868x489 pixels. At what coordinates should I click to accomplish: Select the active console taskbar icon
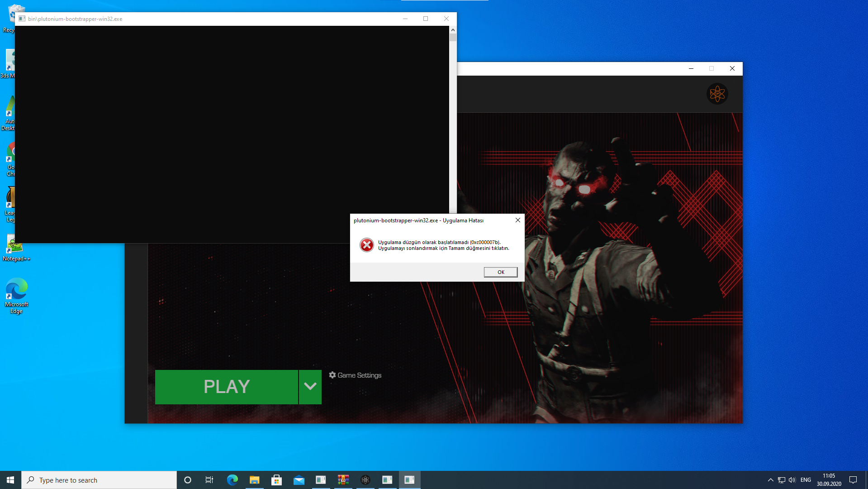point(409,480)
